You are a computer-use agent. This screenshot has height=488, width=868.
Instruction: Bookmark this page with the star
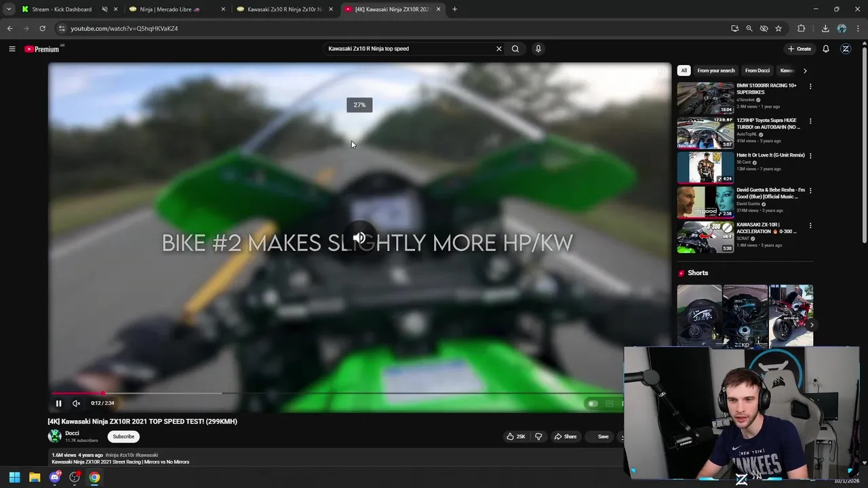click(x=778, y=28)
